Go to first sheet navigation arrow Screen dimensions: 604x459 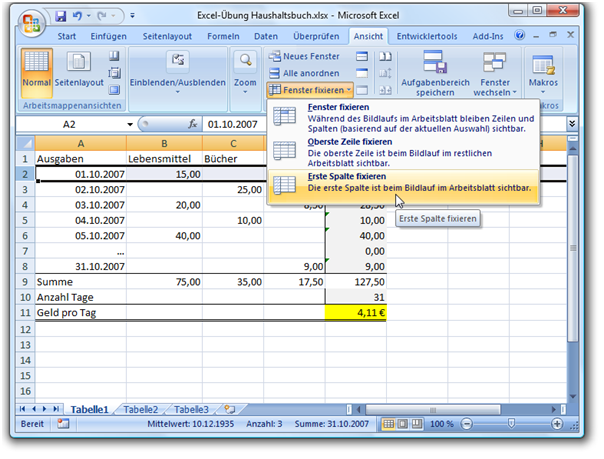coord(22,409)
